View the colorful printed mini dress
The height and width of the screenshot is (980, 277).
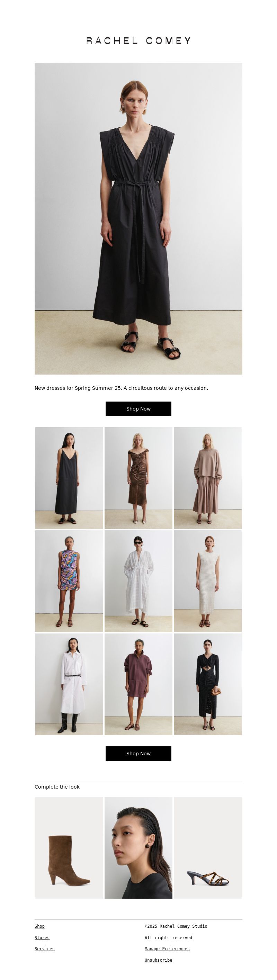click(69, 581)
